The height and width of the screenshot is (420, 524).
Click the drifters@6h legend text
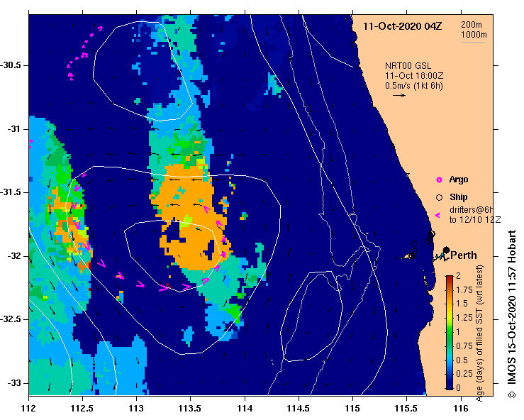(x=472, y=210)
